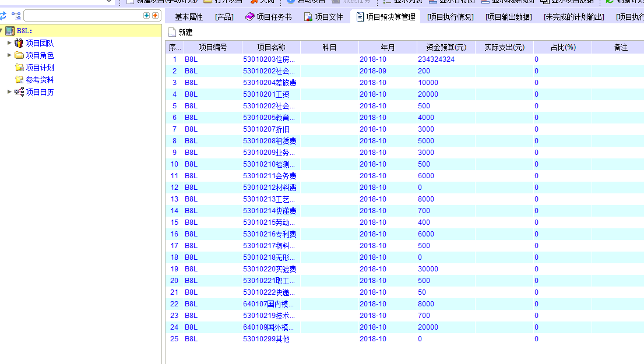The height and width of the screenshot is (364, 644).
Task: Click into the tree search input field
Action: [x=83, y=16]
